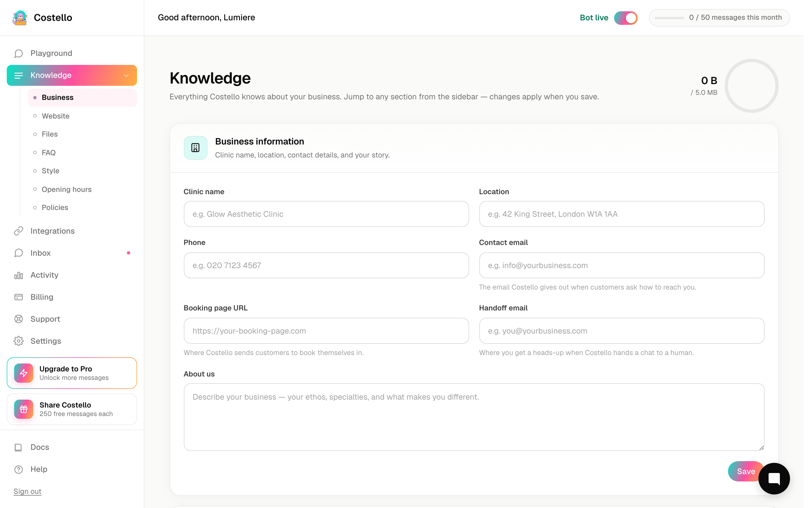812x508 pixels.
Task: Click the Costello brand name
Action: tap(53, 17)
